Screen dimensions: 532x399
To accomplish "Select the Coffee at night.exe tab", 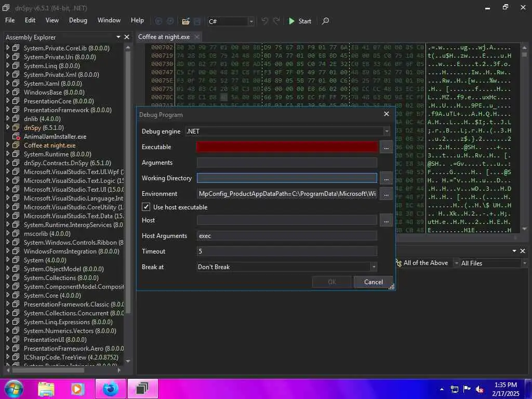I will [x=164, y=37].
